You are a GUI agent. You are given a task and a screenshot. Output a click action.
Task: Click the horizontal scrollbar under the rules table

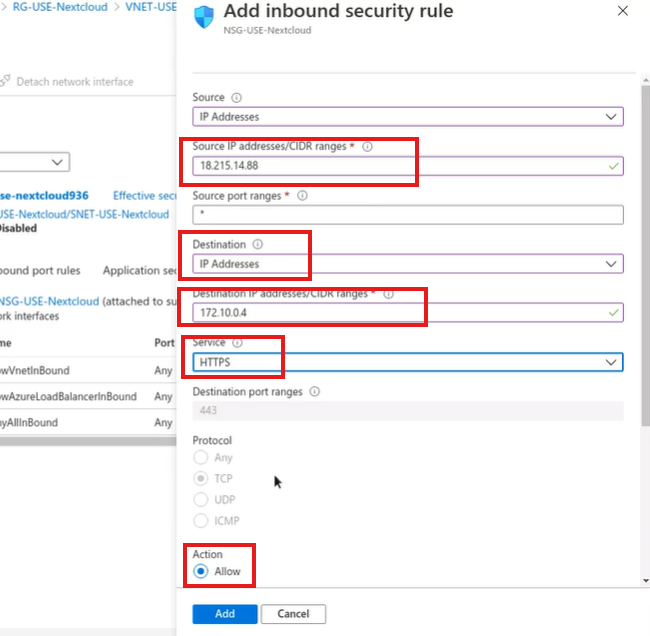[x=88, y=442]
